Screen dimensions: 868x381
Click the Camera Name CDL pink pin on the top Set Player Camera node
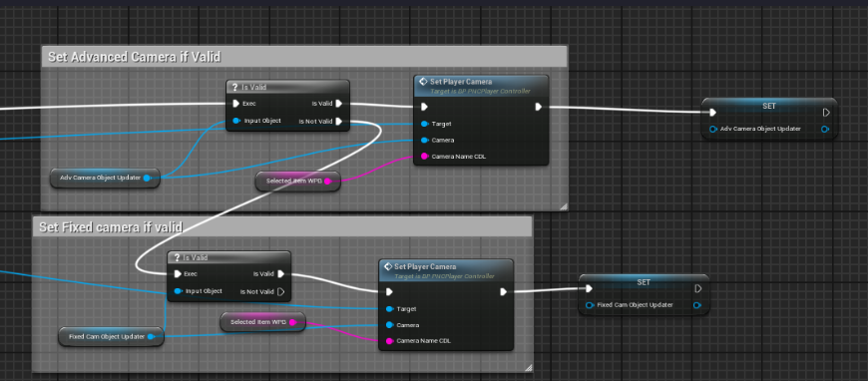pyautogui.click(x=425, y=157)
